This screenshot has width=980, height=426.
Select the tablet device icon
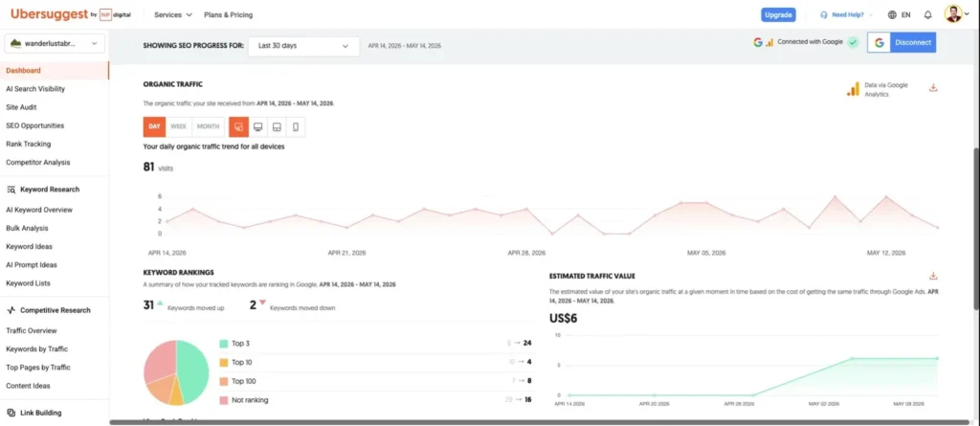[277, 126]
